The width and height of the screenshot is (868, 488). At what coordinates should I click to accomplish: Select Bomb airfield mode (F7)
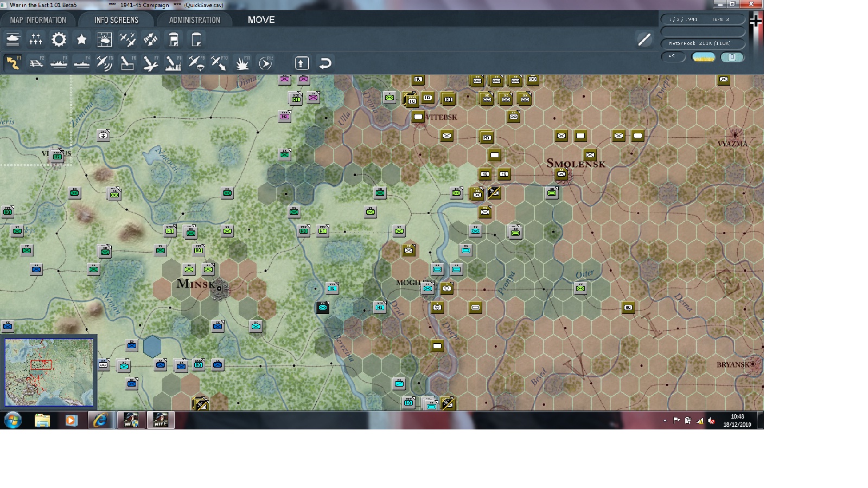coord(150,63)
